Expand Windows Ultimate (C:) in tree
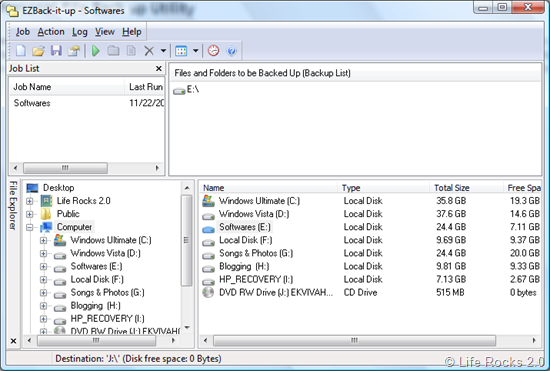 pos(43,241)
